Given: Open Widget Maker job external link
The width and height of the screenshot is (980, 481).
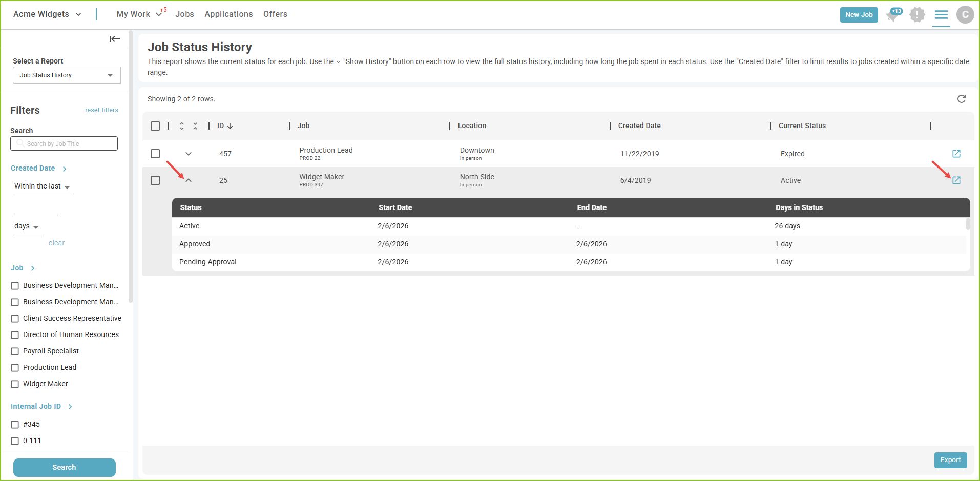Looking at the screenshot, I should (956, 180).
